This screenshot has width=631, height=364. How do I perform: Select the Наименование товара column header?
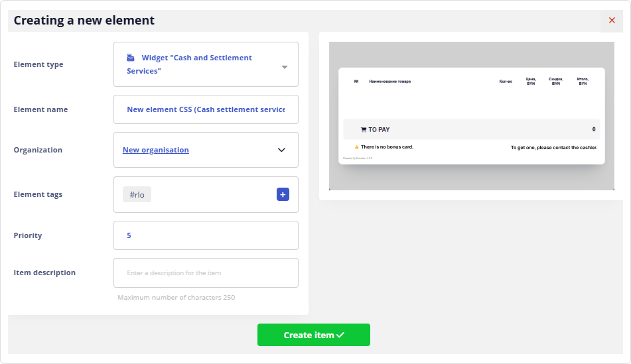389,82
